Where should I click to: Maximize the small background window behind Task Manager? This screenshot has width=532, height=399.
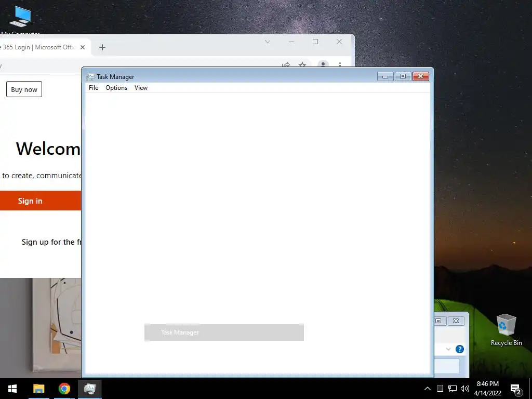pyautogui.click(x=438, y=321)
